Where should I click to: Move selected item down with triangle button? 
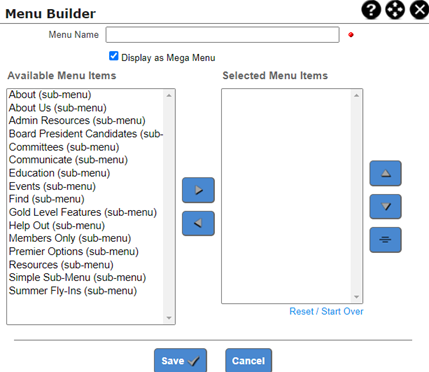(385, 207)
